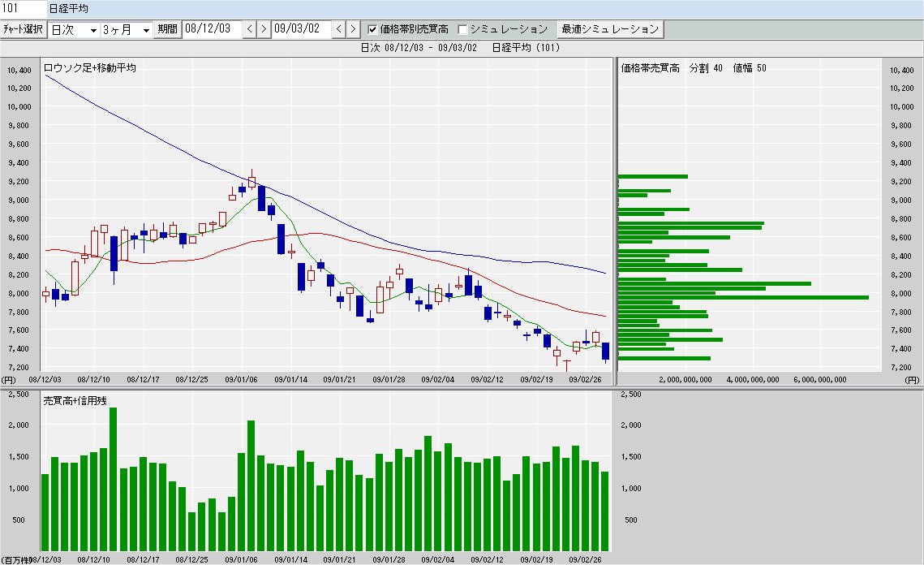Click the stock code field 101
The width and height of the screenshot is (924, 565).
[x=23, y=8]
